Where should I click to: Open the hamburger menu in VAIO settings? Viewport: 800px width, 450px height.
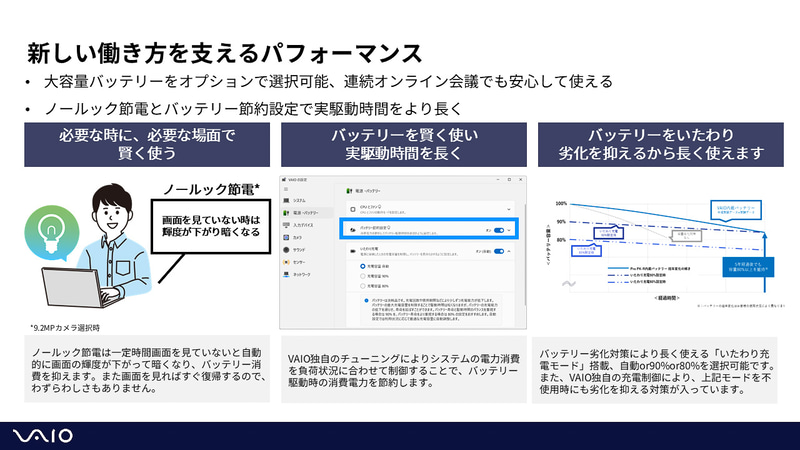[286, 189]
